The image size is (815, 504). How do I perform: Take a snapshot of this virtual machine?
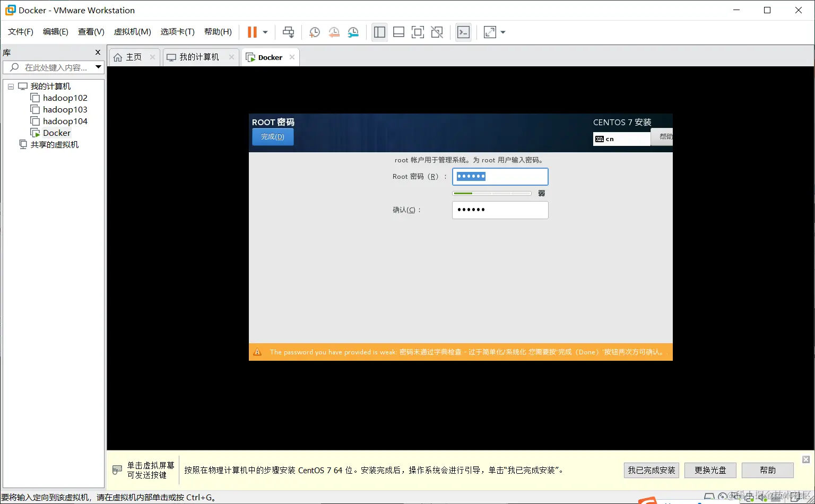(x=314, y=32)
